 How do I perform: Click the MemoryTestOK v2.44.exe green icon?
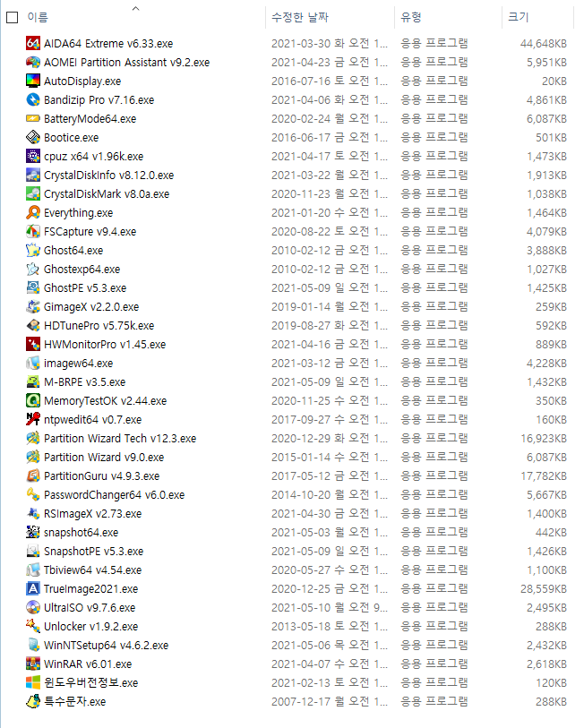tap(33, 400)
